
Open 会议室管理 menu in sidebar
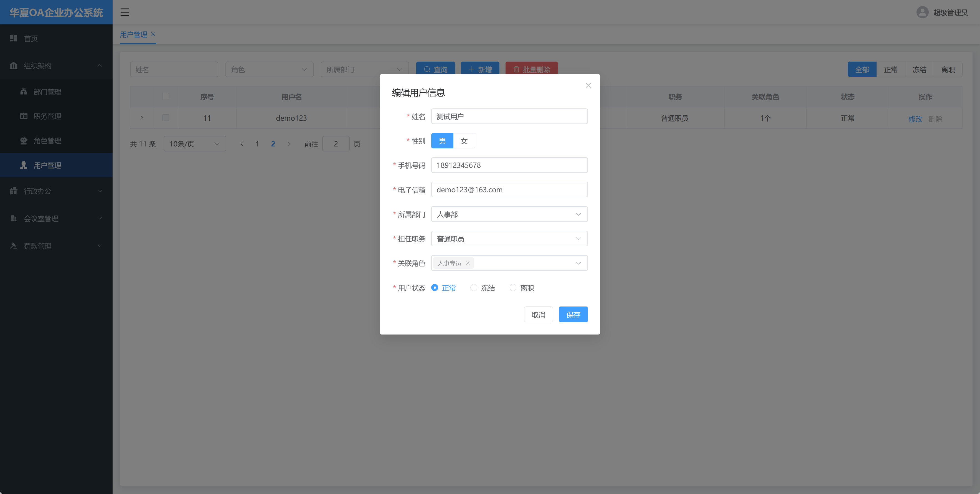(56, 219)
